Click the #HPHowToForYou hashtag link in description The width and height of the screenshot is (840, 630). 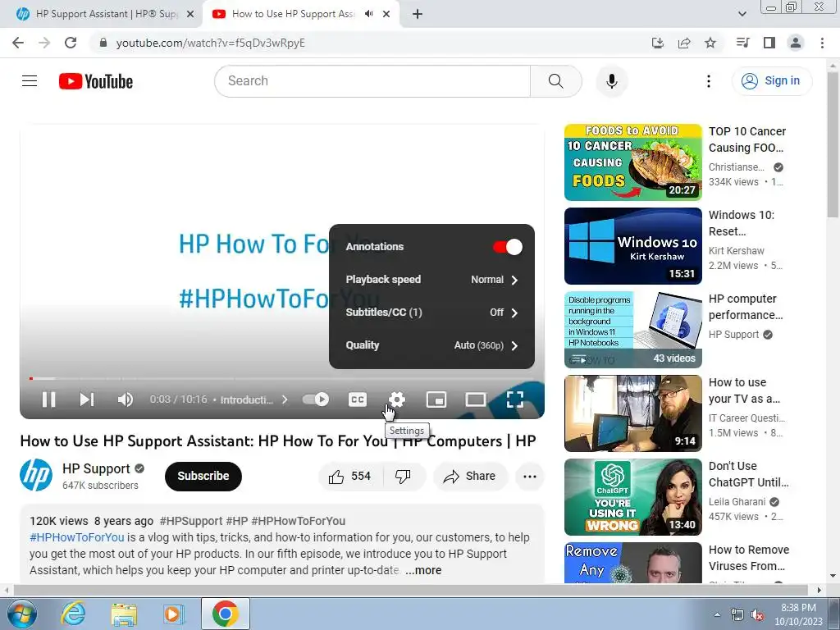point(76,537)
